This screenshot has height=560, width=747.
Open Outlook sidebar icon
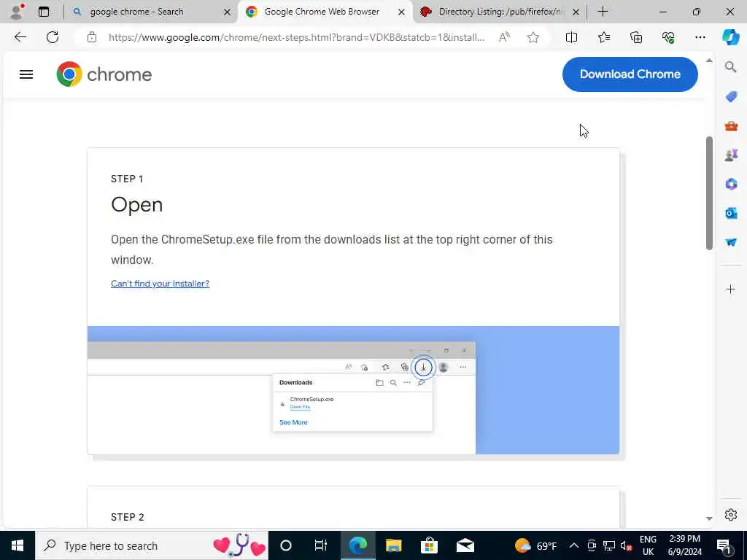(731, 213)
